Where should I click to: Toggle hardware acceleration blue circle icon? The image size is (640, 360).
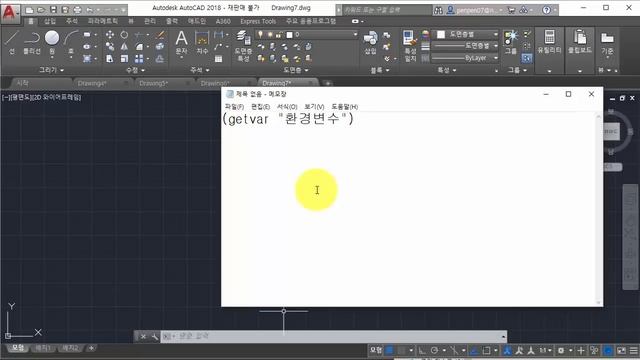(x=608, y=350)
